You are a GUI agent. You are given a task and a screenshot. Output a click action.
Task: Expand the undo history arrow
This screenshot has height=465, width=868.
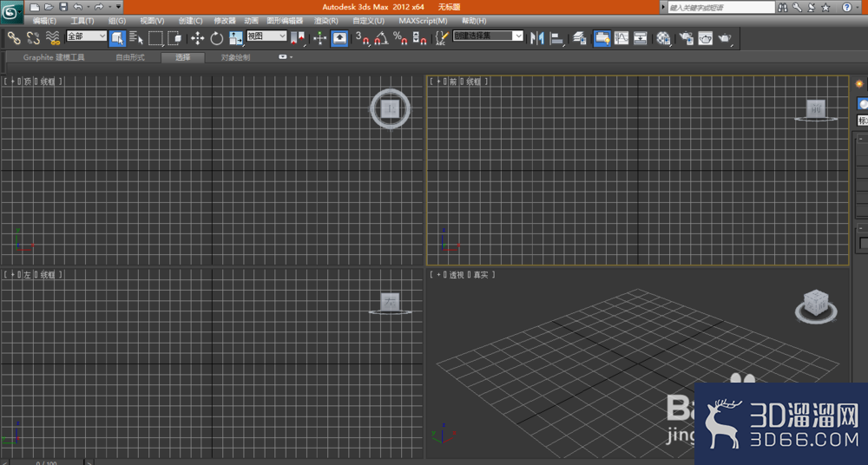point(88,7)
